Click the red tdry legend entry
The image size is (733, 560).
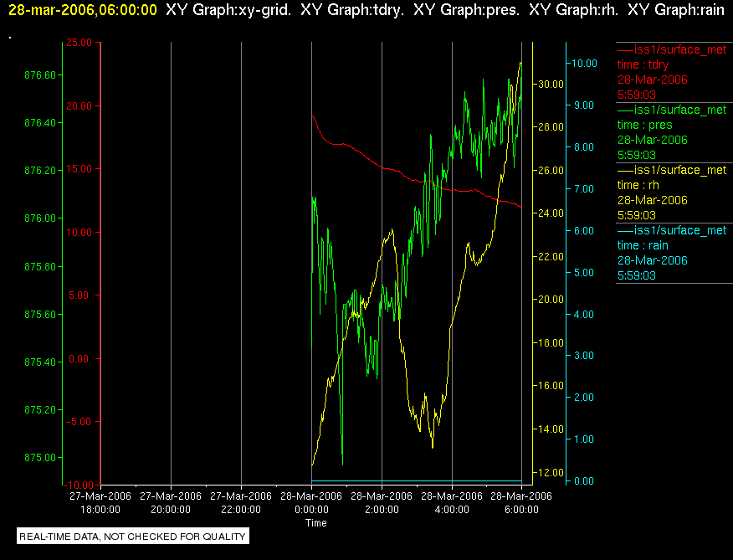click(x=674, y=72)
